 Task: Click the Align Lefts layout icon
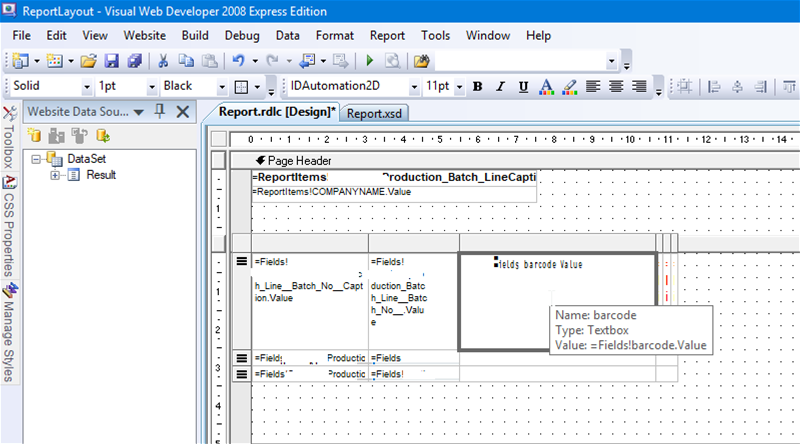click(x=714, y=87)
